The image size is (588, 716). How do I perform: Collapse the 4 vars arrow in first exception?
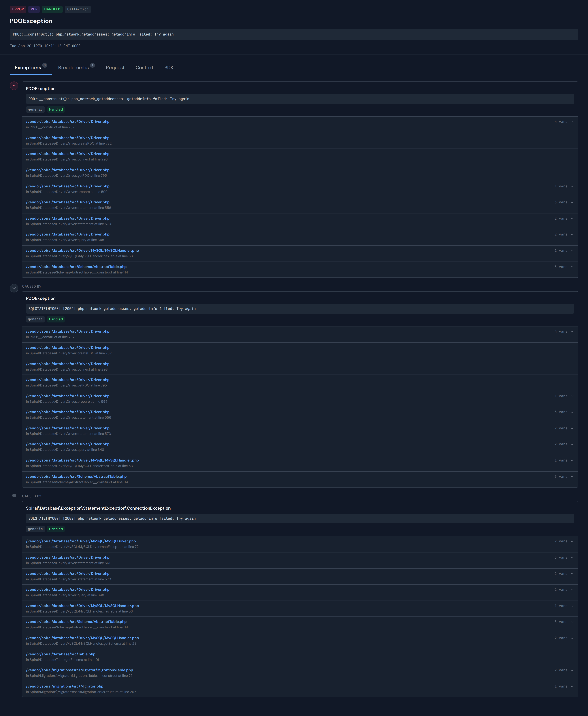coord(572,122)
